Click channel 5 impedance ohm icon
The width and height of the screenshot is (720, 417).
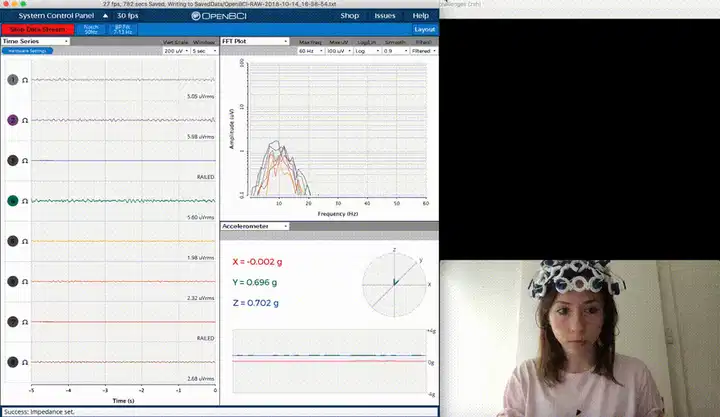(25, 241)
